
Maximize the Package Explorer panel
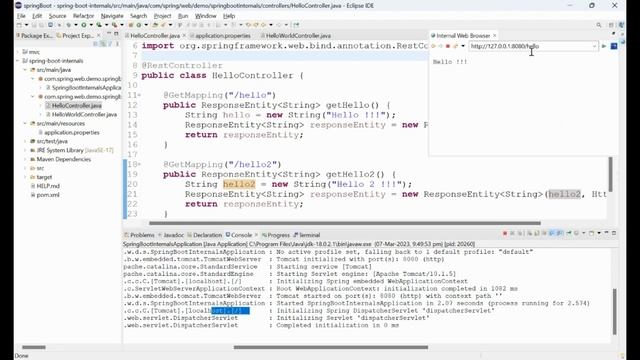[x=116, y=34]
